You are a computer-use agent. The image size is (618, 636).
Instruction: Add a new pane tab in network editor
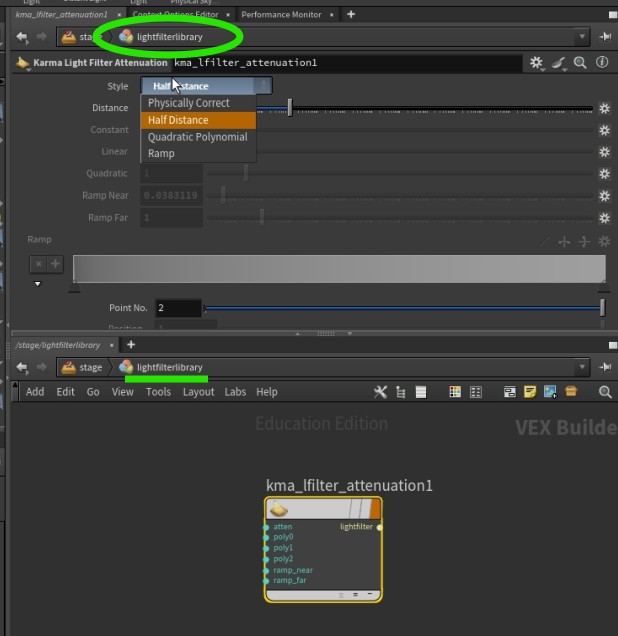131,345
